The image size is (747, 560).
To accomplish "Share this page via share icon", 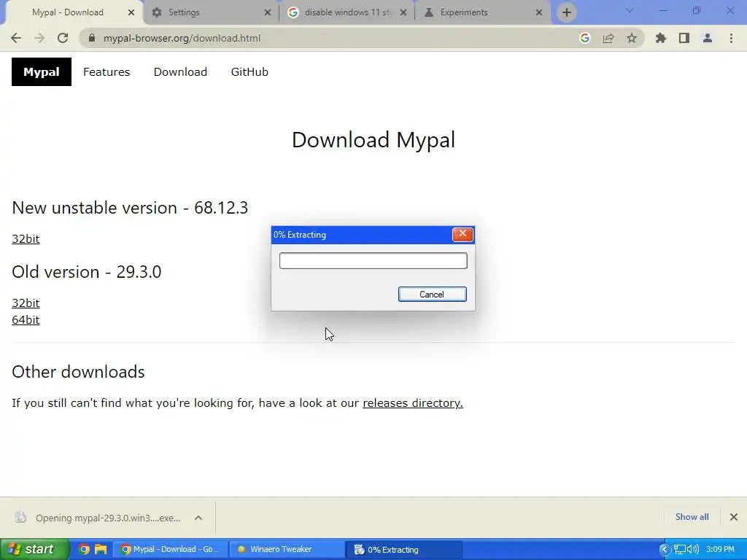I will pos(608,38).
